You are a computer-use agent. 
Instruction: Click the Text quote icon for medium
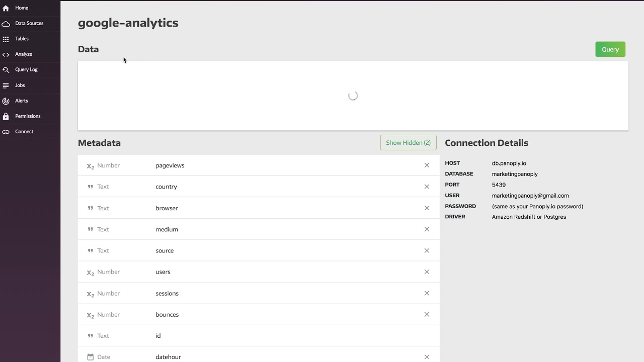click(91, 229)
